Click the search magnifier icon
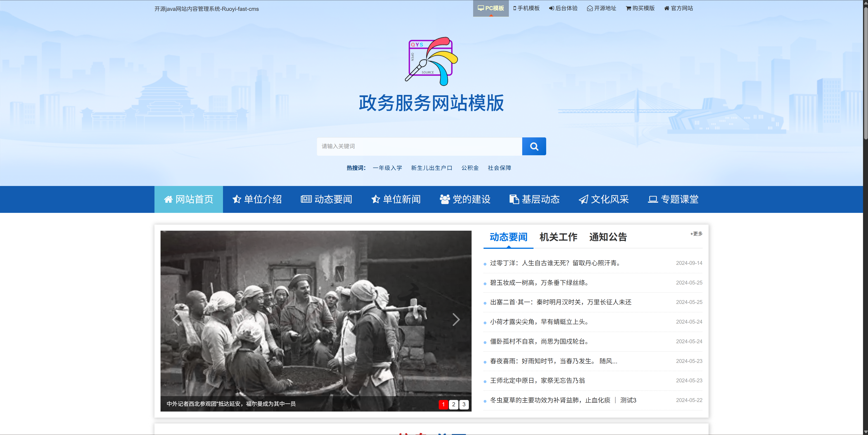The image size is (868, 435). (x=534, y=146)
